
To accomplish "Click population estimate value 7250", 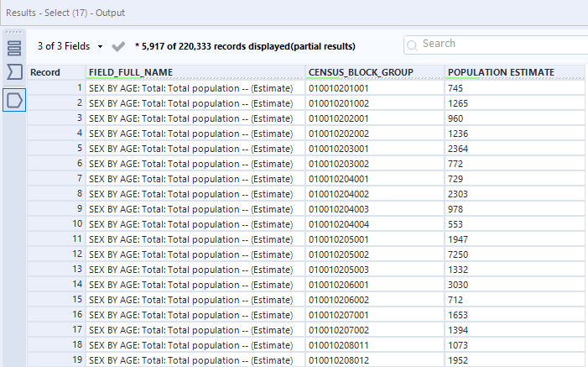I will (458, 254).
